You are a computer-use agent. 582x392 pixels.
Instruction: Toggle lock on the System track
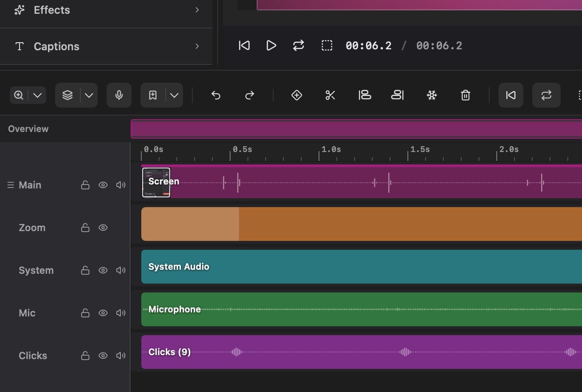pos(85,270)
